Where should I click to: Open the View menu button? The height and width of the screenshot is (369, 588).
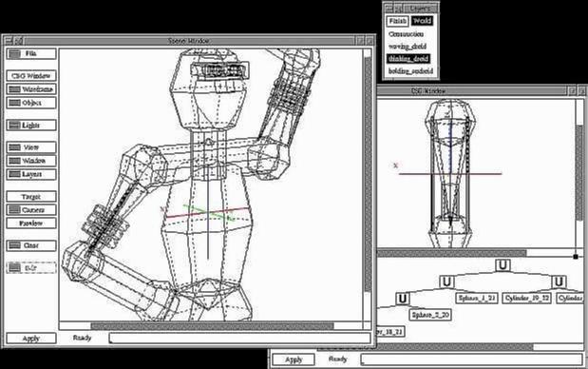pos(31,147)
